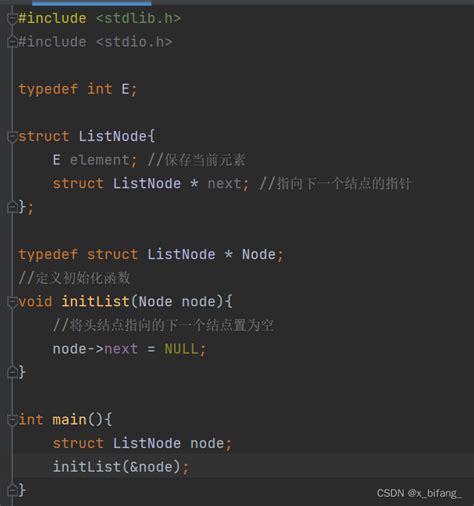Click the fold end marker beside };
Screen dimensions: 474x506
pyautogui.click(x=12, y=207)
